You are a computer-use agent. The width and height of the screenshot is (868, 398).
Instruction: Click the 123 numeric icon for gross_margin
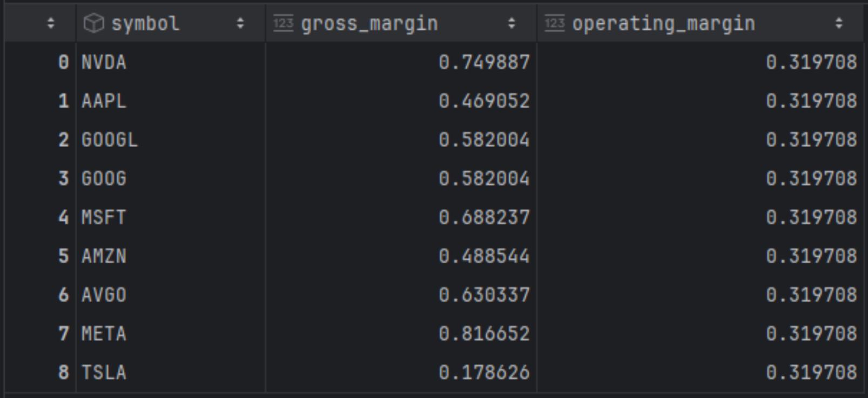coord(283,23)
